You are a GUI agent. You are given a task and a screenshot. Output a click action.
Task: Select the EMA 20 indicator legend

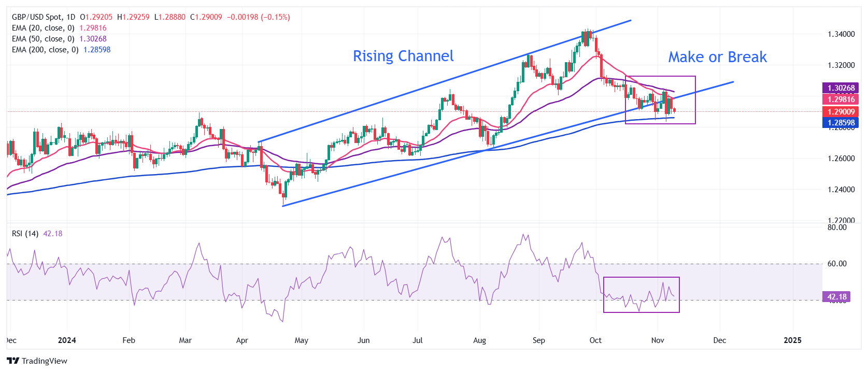(43, 28)
